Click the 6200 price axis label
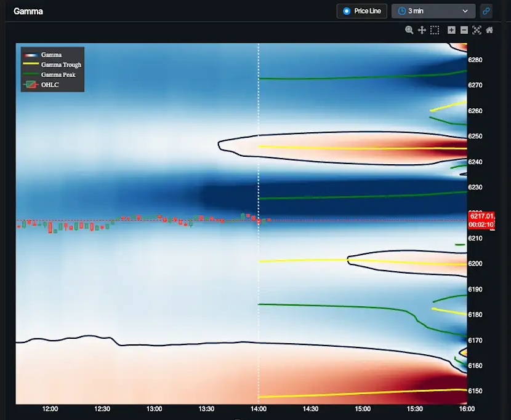This screenshot has height=420, width=511. click(x=475, y=264)
